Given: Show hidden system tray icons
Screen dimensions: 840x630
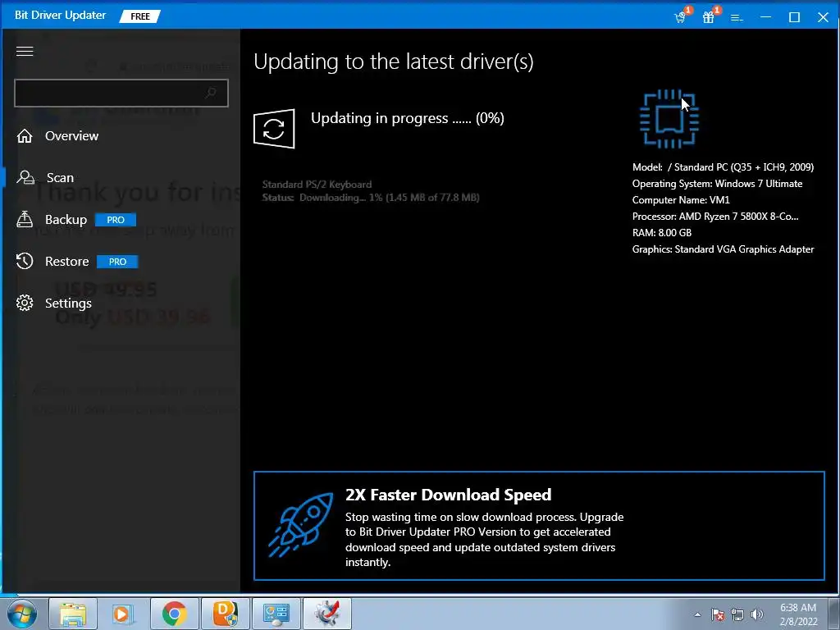Looking at the screenshot, I should tap(697, 614).
